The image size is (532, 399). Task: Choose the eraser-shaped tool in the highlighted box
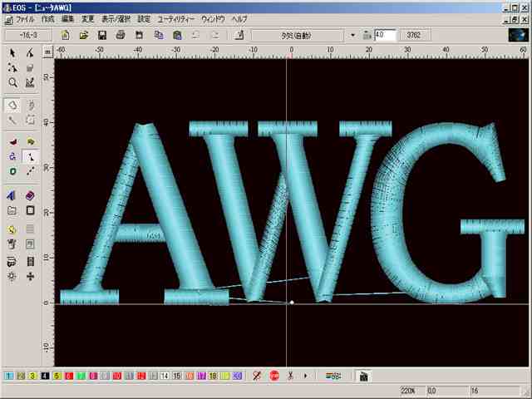[x=12, y=105]
